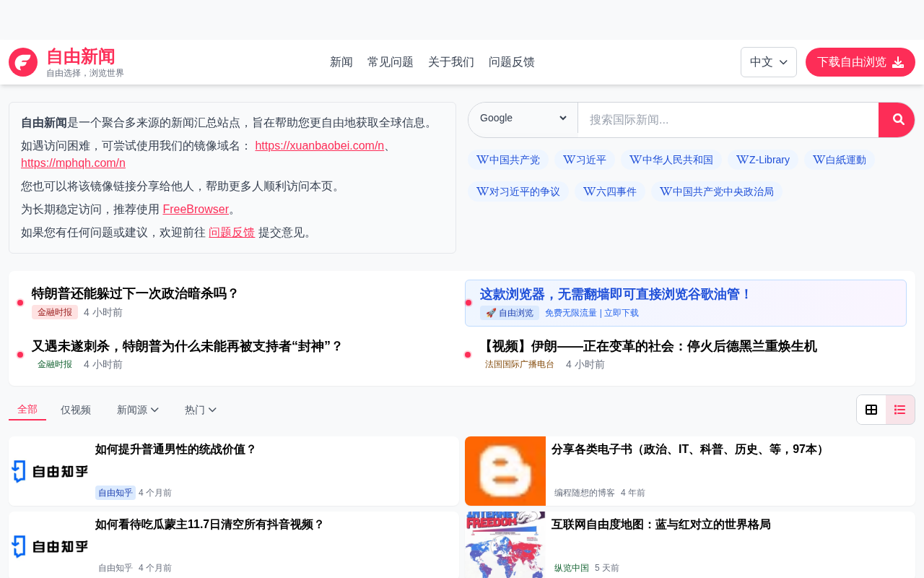Expand the 热门 sorting dropdown
Screen dimensions: 924x578
click(x=200, y=410)
